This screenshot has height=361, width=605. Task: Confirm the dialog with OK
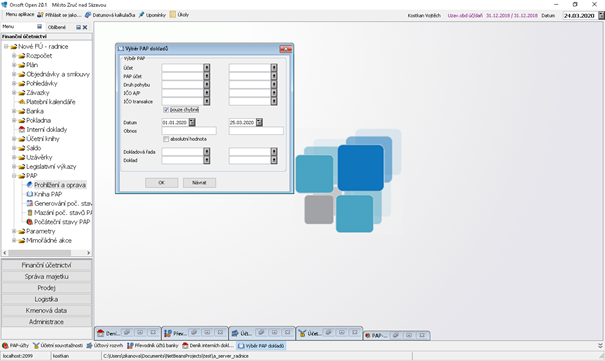click(x=162, y=182)
